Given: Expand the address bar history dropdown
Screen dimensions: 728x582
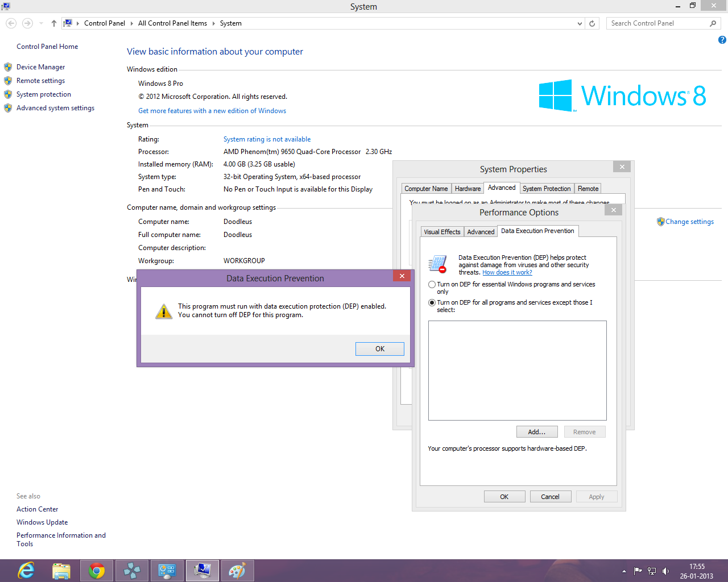Looking at the screenshot, I should pos(580,23).
